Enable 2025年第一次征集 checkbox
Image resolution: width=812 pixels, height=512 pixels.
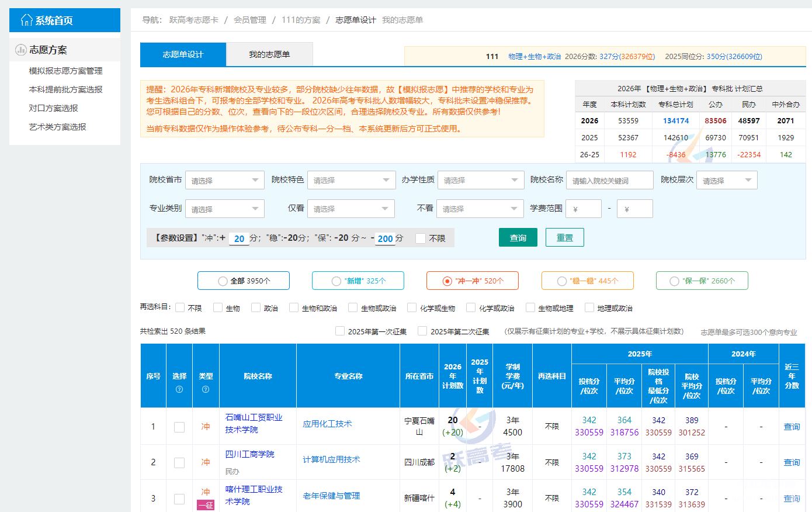click(x=340, y=331)
